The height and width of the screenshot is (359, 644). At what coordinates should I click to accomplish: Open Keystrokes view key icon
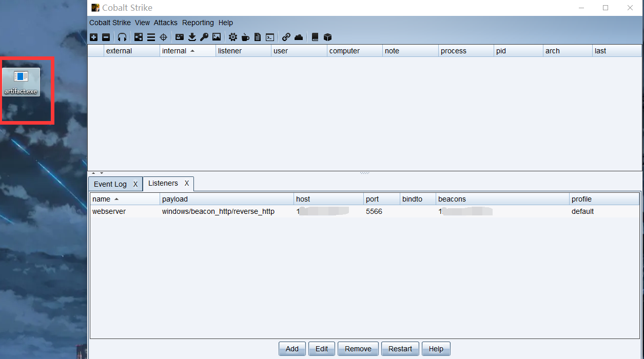click(204, 37)
